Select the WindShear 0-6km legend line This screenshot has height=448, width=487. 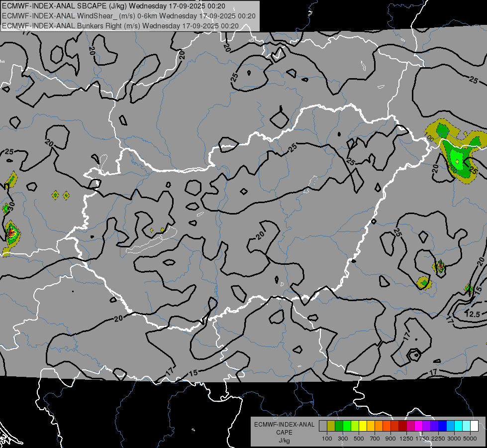(129, 16)
